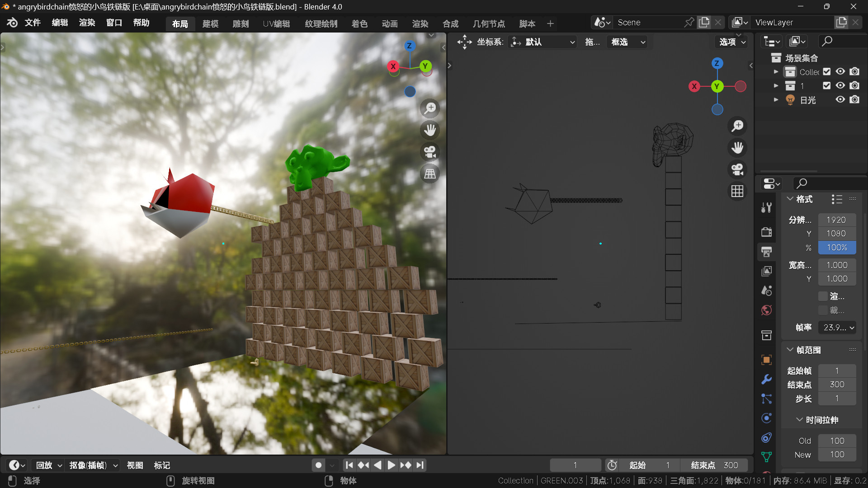
Task: Open the Modifiers wrench properties tab
Action: pyautogui.click(x=767, y=380)
